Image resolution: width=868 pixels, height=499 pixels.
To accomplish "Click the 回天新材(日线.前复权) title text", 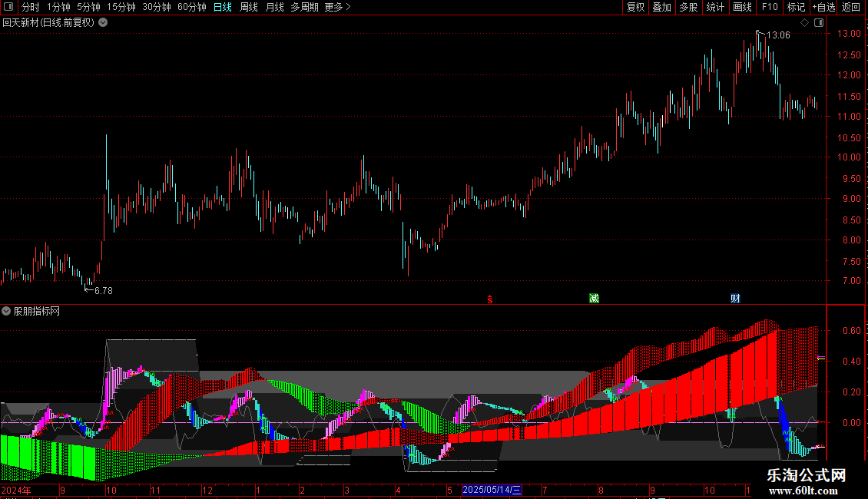I will (48, 23).
